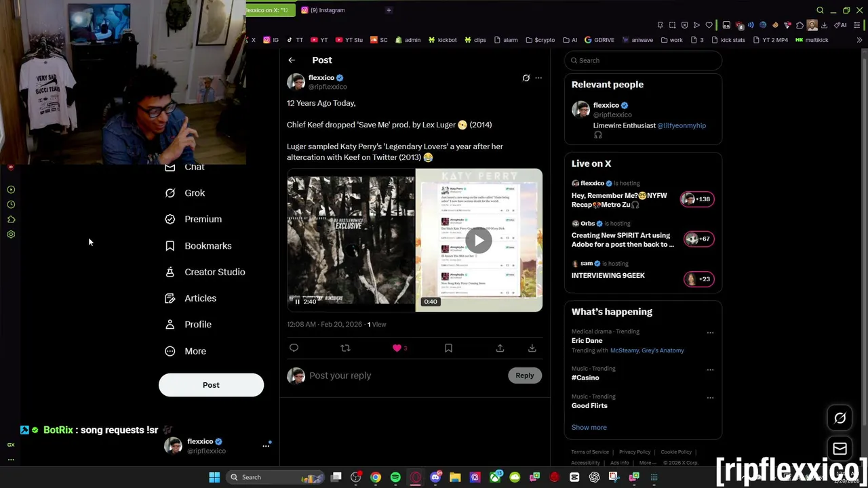Open the aniwave bookmark
The height and width of the screenshot is (488, 868).
[x=637, y=40]
